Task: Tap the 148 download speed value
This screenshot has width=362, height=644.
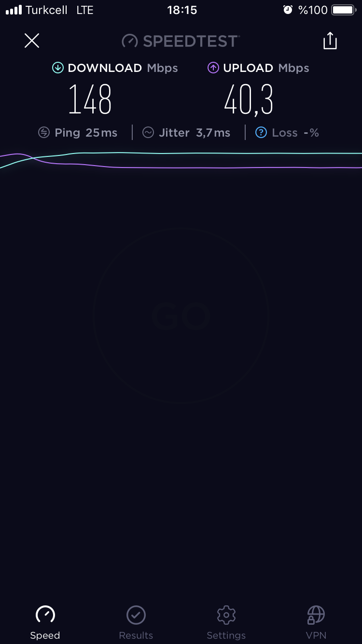Action: coord(90,100)
